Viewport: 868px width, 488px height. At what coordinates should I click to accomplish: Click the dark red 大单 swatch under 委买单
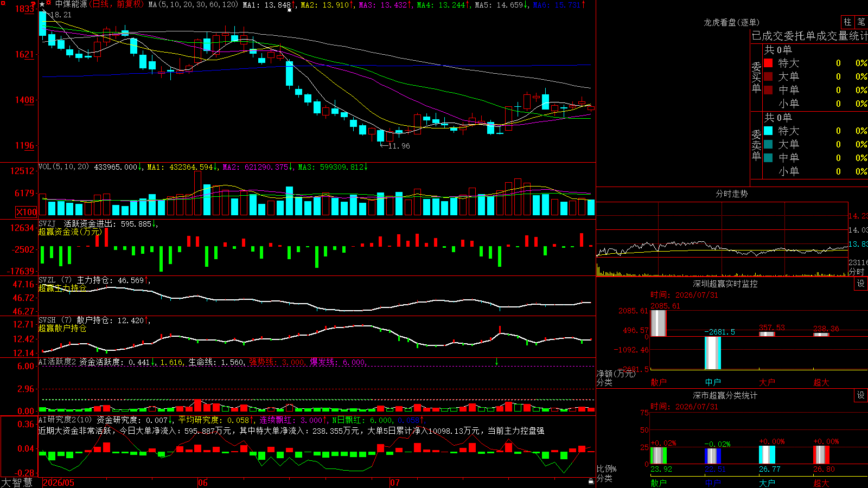click(768, 76)
